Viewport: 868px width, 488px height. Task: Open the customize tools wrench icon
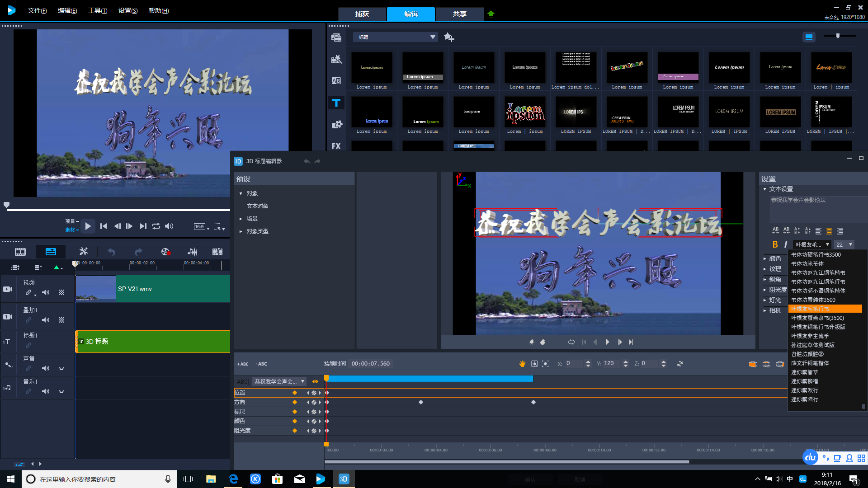83,252
